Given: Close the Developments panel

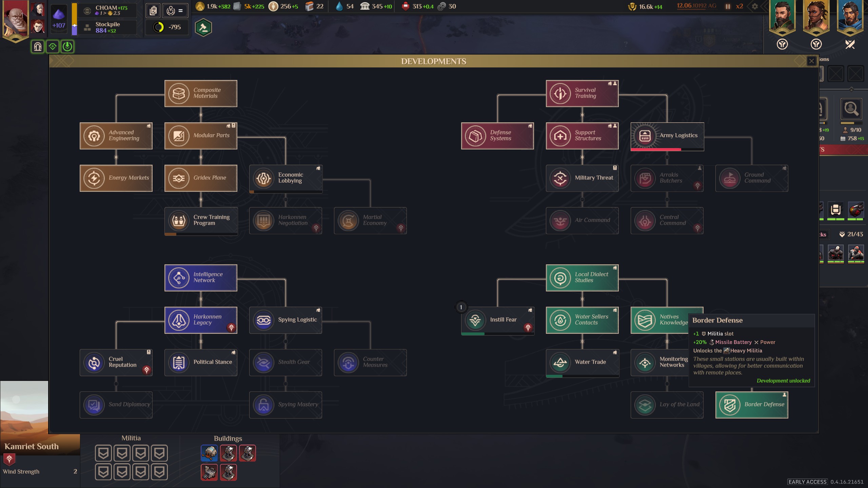Looking at the screenshot, I should point(811,61).
